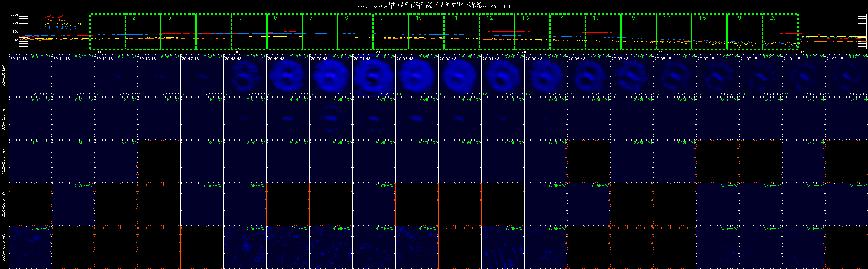
Task: Open the 50-100 keV image labeled 3.39E+03
Action: 546,247
